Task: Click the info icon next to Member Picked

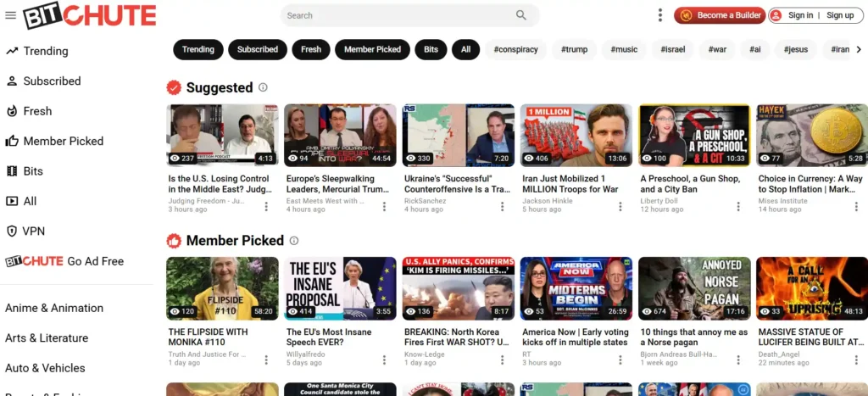Action: 294,240
